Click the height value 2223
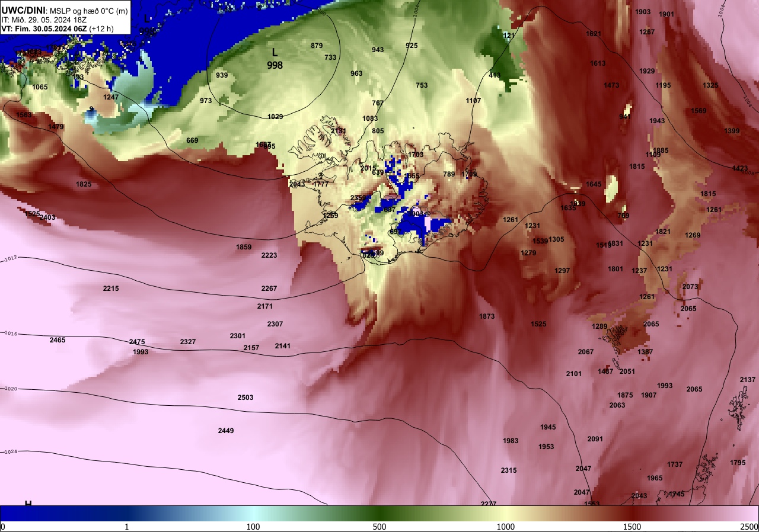759x532 pixels. click(269, 255)
